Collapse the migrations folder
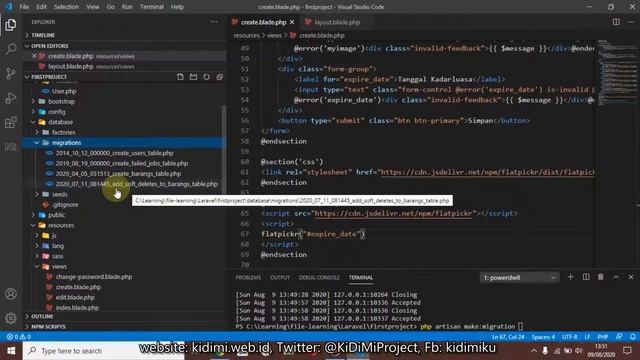640x360 pixels. pyautogui.click(x=66, y=142)
